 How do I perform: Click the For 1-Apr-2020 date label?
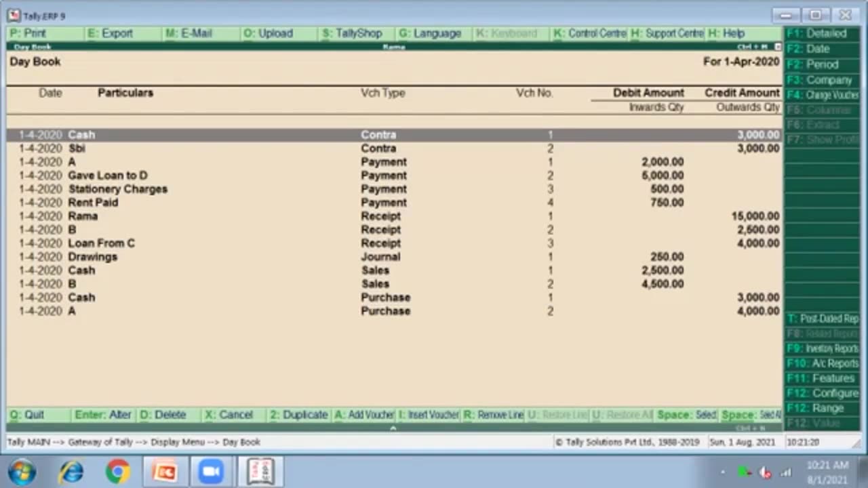tap(741, 62)
